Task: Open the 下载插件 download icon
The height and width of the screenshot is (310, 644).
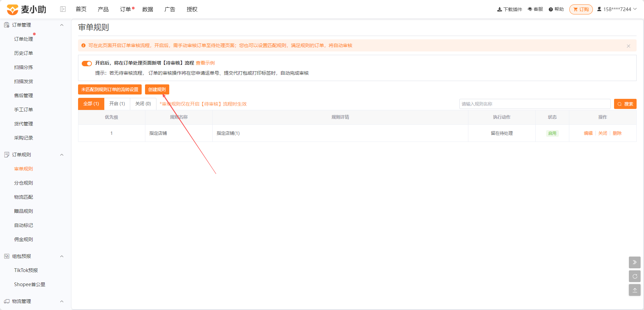Action: pos(499,9)
